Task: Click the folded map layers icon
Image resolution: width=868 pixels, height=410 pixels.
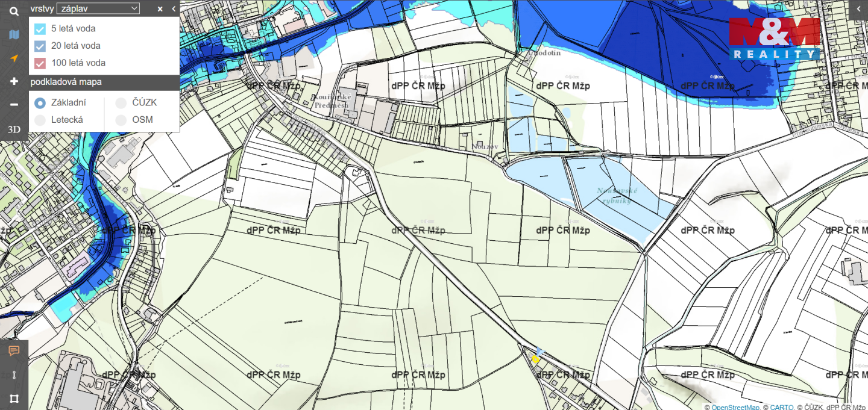Action: point(14,35)
